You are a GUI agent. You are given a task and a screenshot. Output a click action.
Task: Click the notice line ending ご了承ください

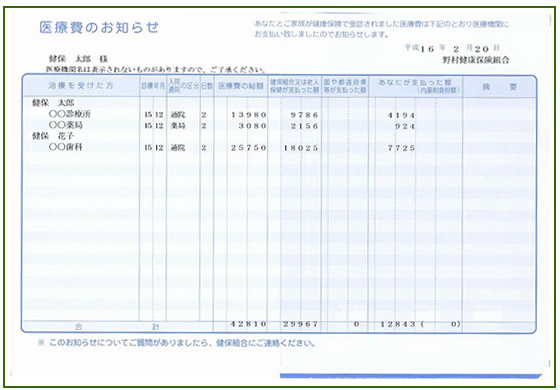[x=156, y=69]
